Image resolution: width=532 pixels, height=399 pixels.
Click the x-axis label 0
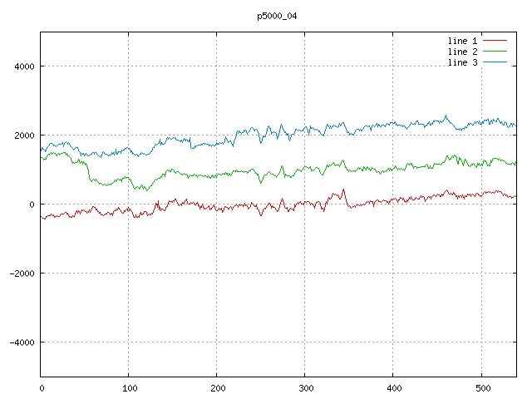click(42, 388)
